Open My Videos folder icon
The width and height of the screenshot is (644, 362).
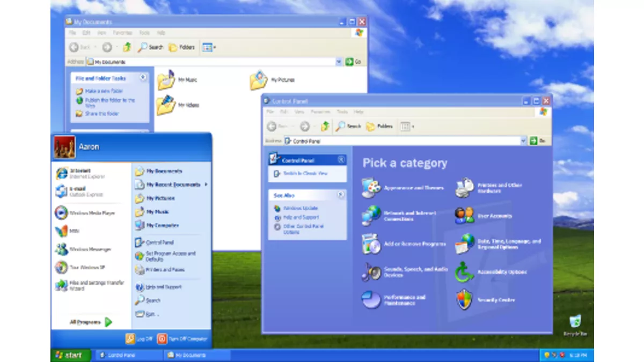[x=166, y=105]
